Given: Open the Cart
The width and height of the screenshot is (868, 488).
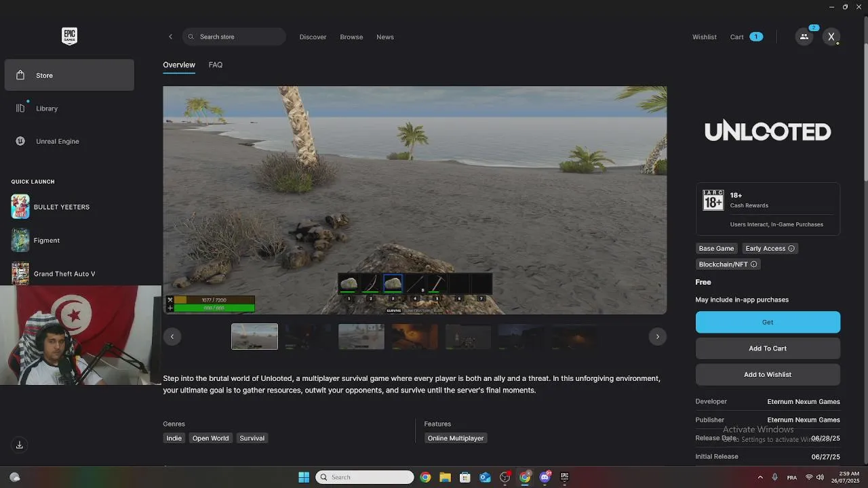Looking at the screenshot, I should (x=746, y=37).
